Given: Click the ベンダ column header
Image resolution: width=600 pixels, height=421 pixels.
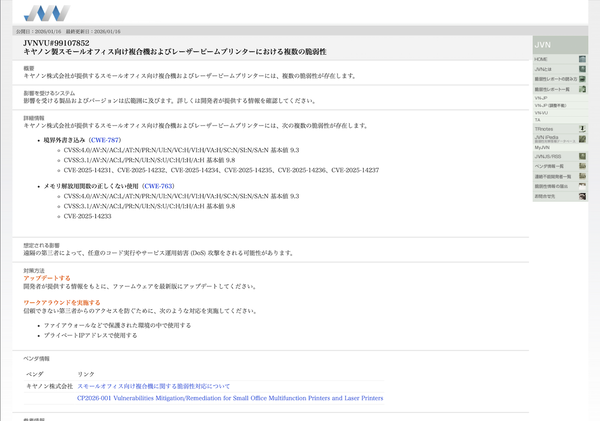Looking at the screenshot, I should coord(34,374).
